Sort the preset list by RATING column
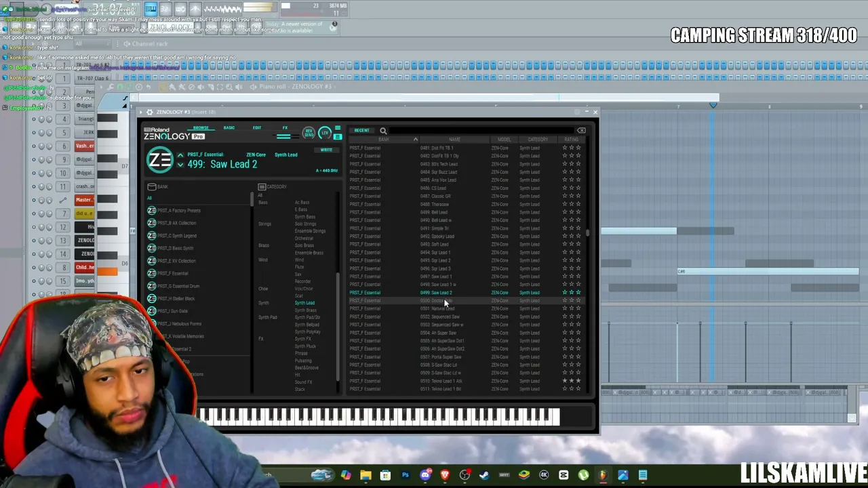 click(x=571, y=140)
